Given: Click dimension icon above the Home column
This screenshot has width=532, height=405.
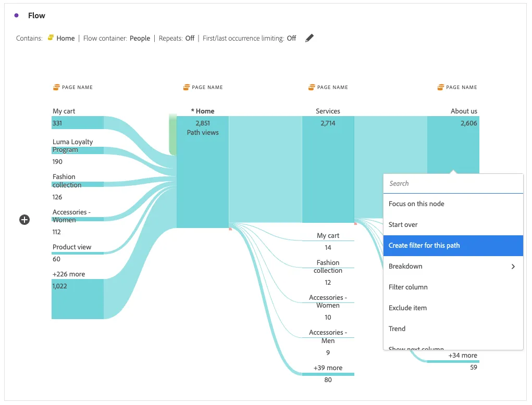Looking at the screenshot, I should (x=186, y=87).
